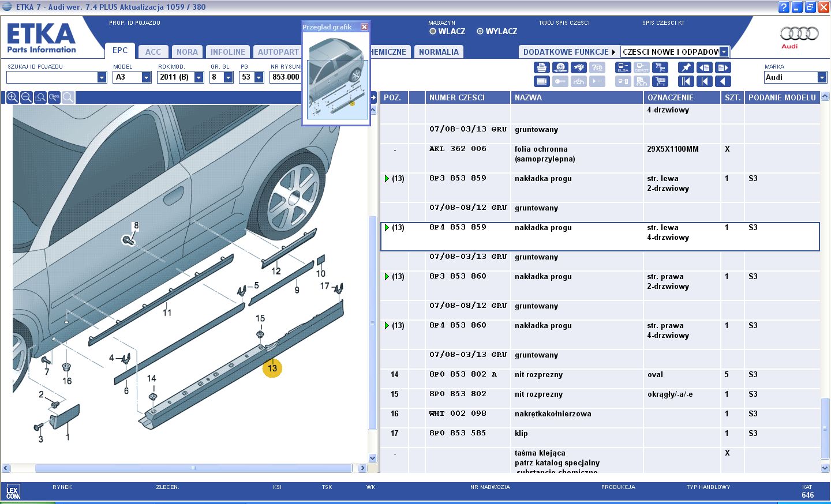Click the zoom selection area magnifier icon

(40, 97)
